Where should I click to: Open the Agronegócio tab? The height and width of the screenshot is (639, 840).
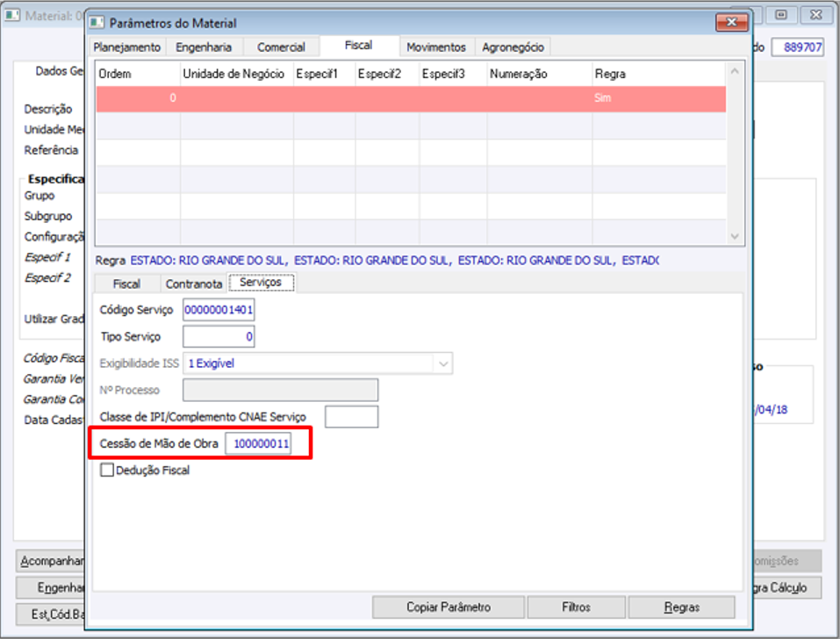tap(513, 47)
